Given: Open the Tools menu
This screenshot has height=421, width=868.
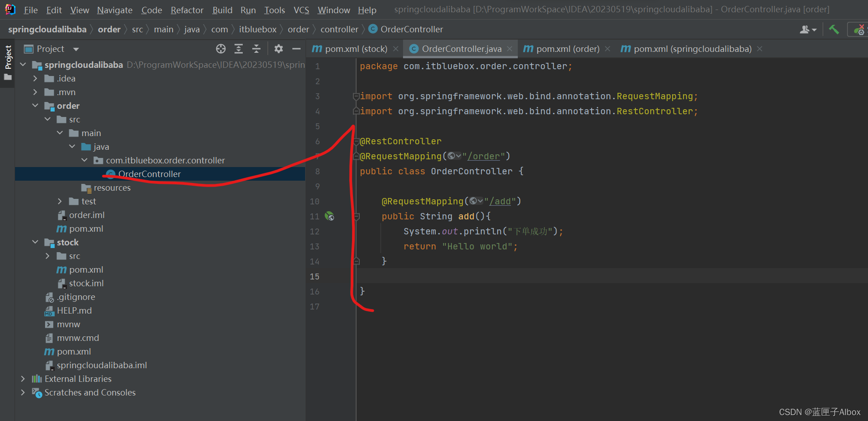Looking at the screenshot, I should 275,10.
